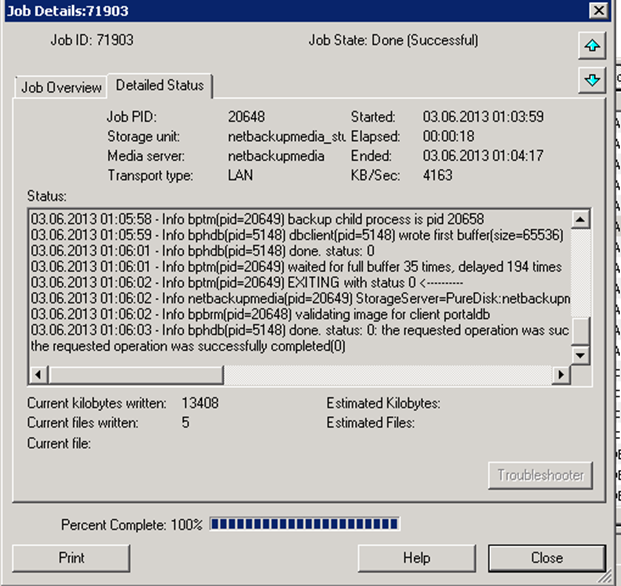
Task: Click the Percent Complete progress bar
Action: pos(304,524)
